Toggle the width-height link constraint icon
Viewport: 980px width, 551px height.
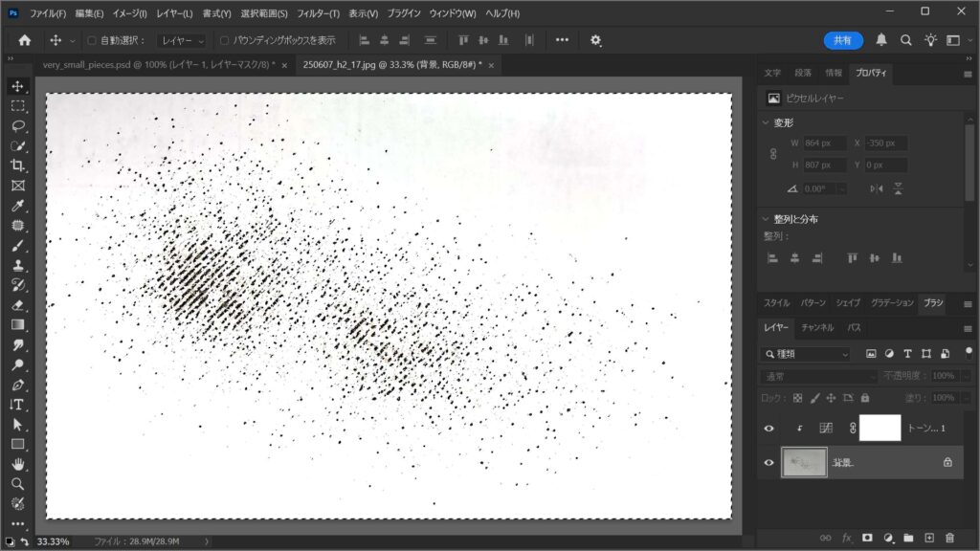coord(773,154)
